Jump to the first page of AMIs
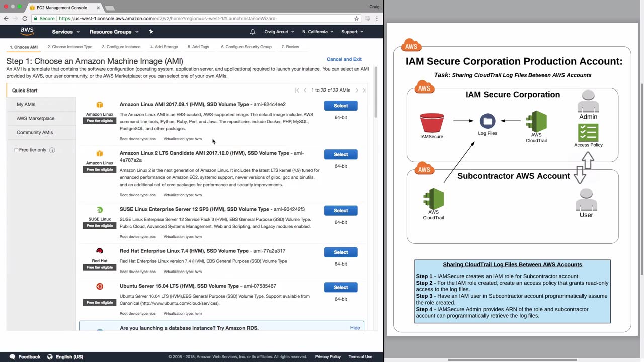This screenshot has width=644, height=362. (x=297, y=90)
